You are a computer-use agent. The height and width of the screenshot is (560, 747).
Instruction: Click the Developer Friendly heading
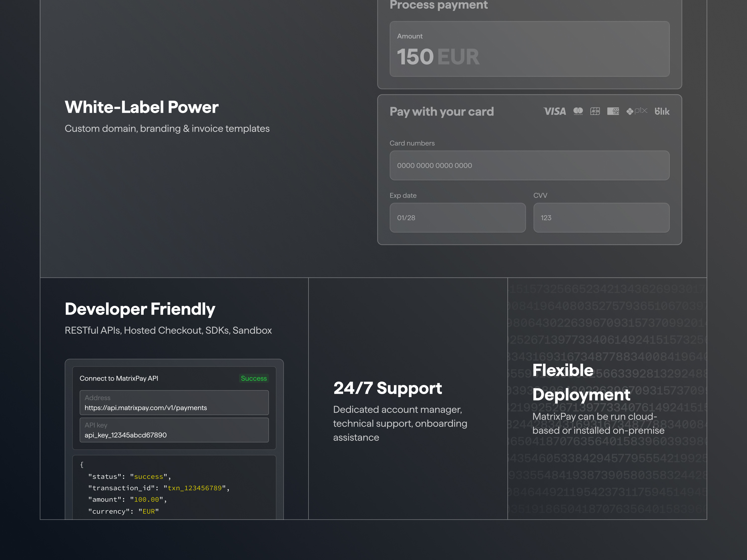(140, 309)
